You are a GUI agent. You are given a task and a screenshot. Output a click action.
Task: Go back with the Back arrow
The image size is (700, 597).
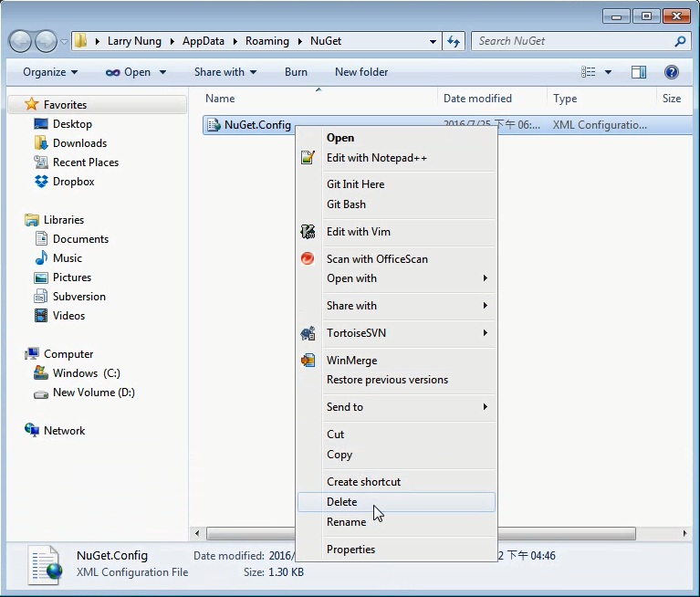coord(20,41)
